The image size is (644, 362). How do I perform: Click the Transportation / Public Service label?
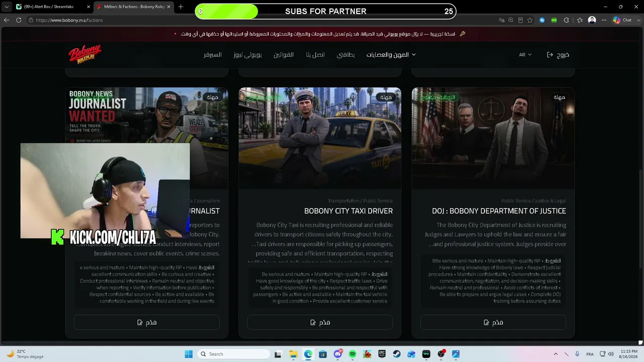coord(360,201)
